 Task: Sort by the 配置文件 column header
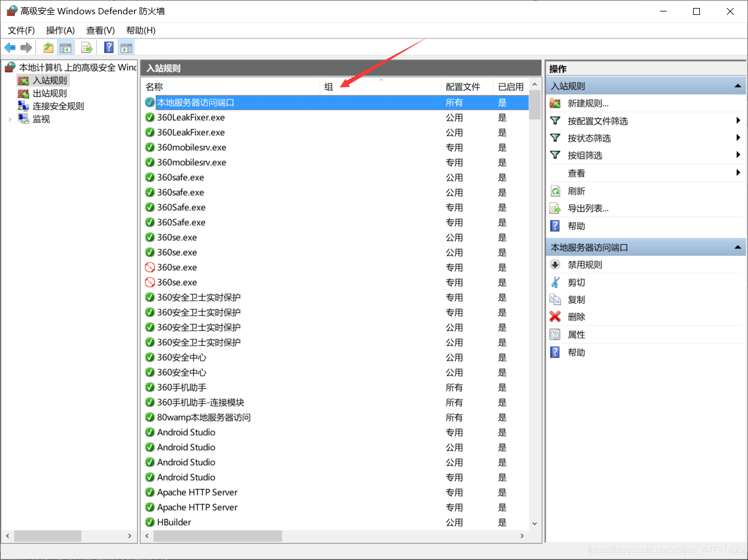(x=468, y=87)
